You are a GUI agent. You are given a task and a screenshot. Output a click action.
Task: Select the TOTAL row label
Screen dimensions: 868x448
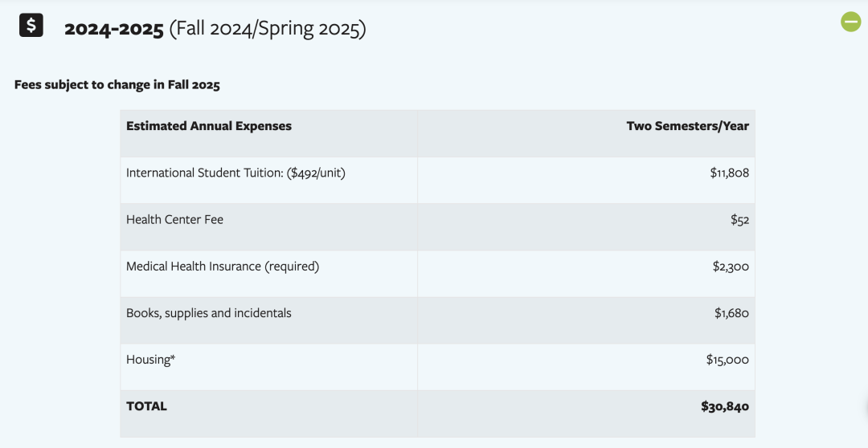click(147, 406)
